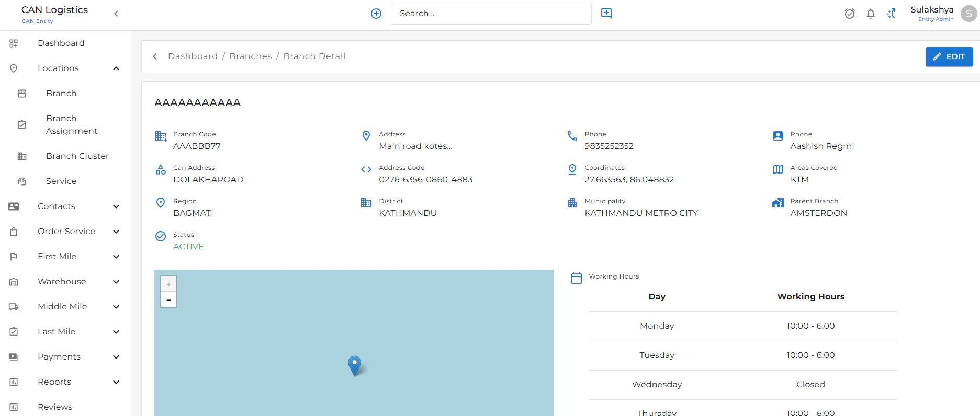980x416 pixels.
Task: Open Service under Locations
Action: (61, 181)
